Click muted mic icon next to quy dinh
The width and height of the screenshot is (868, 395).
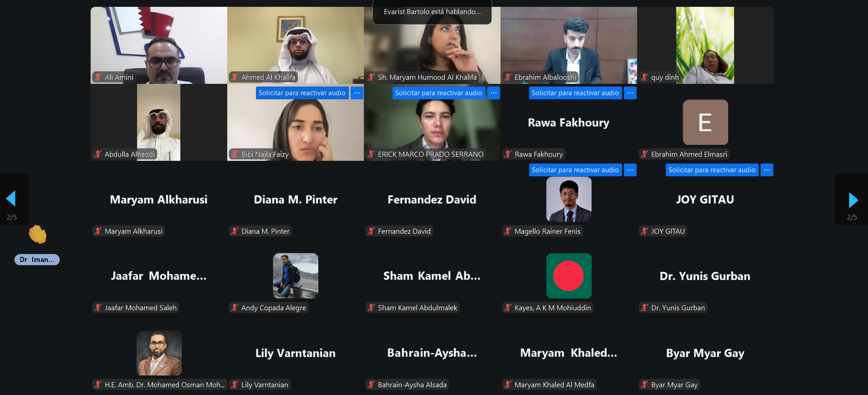pyautogui.click(x=644, y=77)
